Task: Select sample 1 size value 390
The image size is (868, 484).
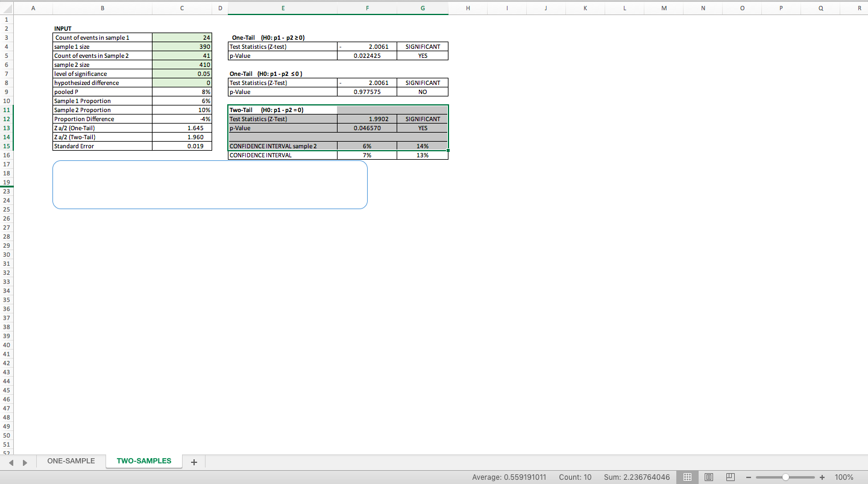Action: pyautogui.click(x=182, y=46)
